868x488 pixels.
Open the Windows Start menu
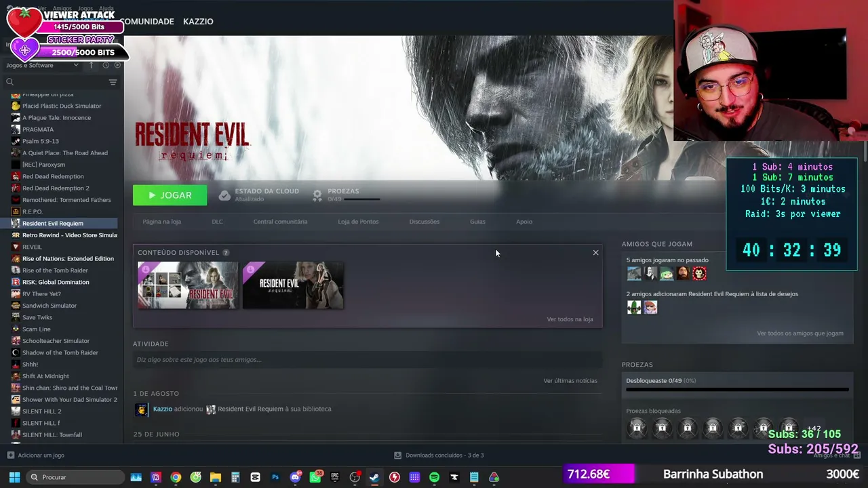pyautogui.click(x=14, y=477)
